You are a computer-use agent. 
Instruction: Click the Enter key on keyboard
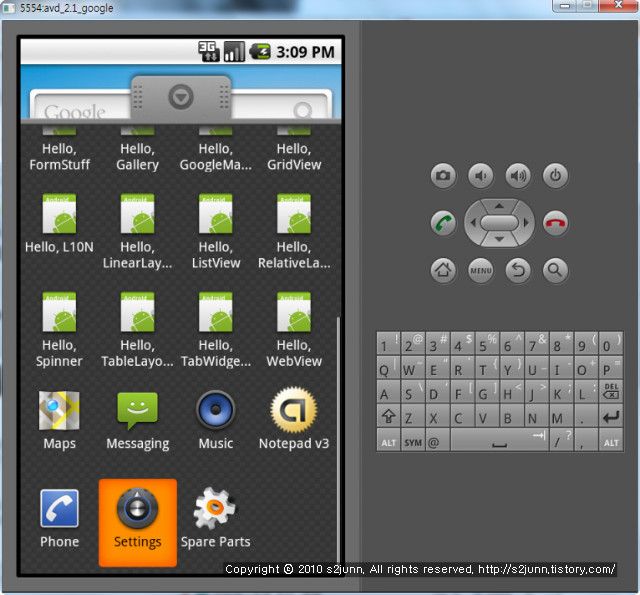611,416
